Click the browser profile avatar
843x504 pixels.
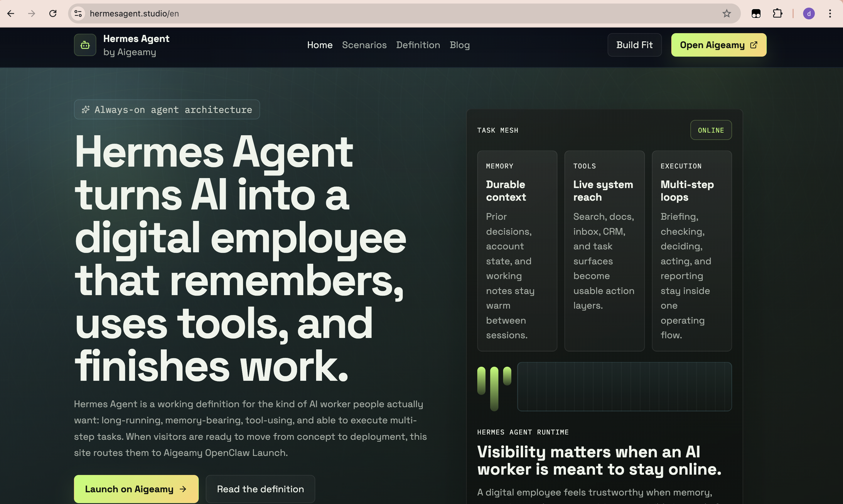[x=809, y=13]
